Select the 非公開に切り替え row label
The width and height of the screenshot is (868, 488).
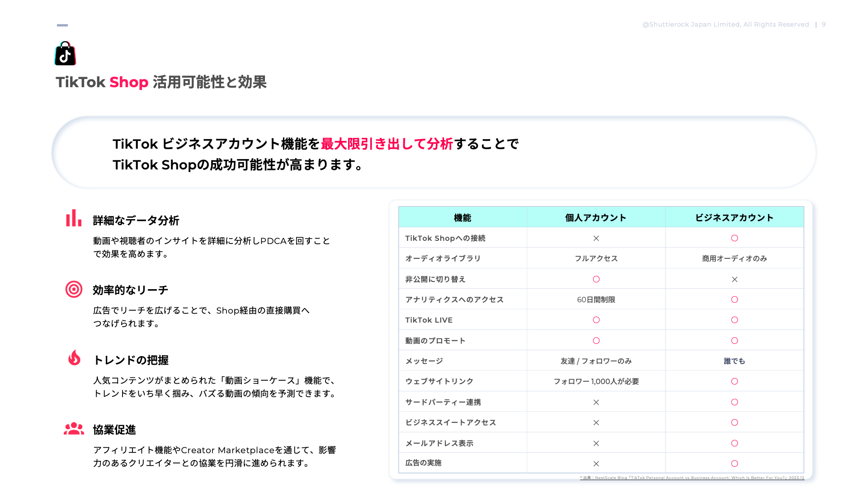click(435, 279)
